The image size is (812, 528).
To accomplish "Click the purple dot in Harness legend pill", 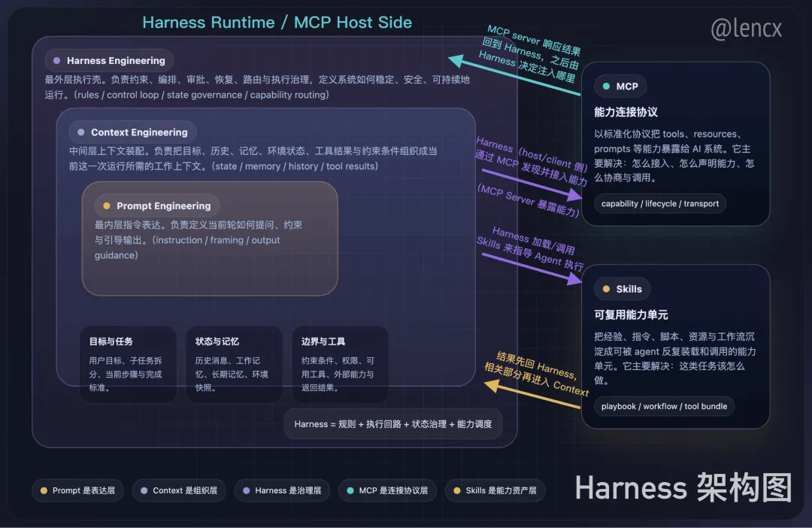I will tap(247, 490).
